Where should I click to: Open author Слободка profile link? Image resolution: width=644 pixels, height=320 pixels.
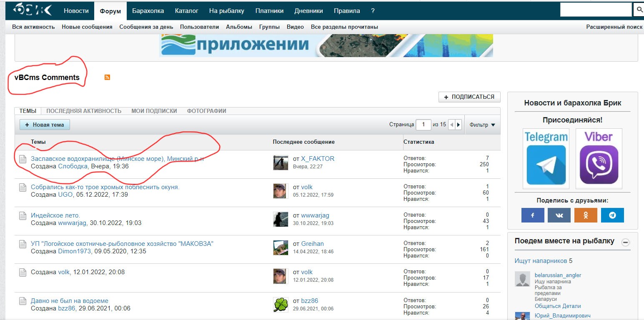[x=73, y=166]
